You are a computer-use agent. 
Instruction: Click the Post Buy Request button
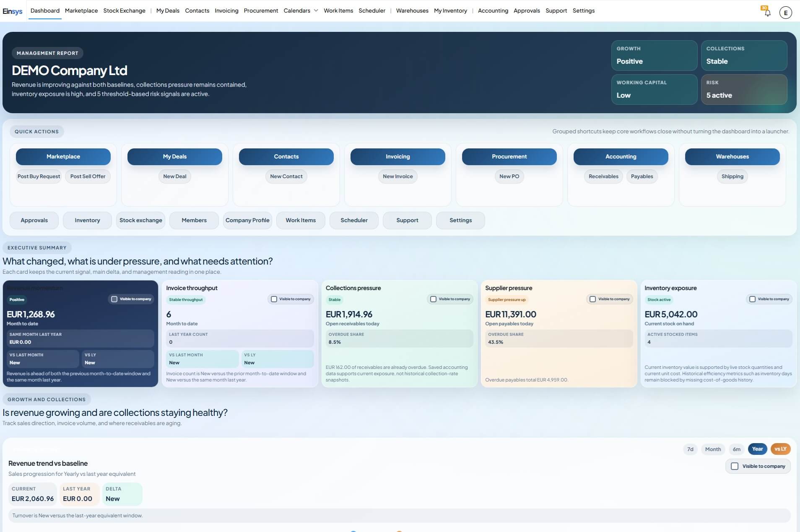point(39,176)
